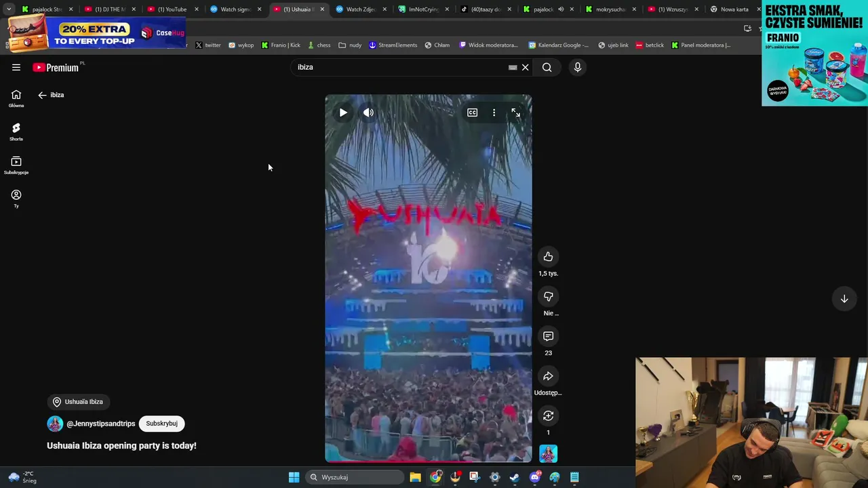Open the Panel moderatora bookmark

tap(701, 45)
